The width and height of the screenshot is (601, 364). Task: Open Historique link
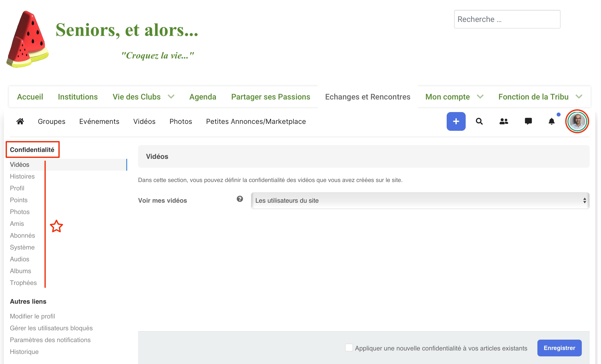coord(24,352)
